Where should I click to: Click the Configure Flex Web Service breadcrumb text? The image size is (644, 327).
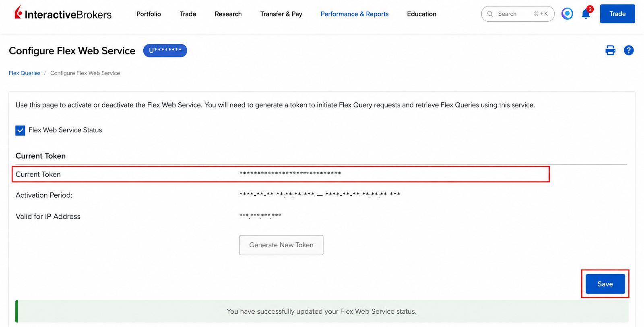pyautogui.click(x=85, y=73)
